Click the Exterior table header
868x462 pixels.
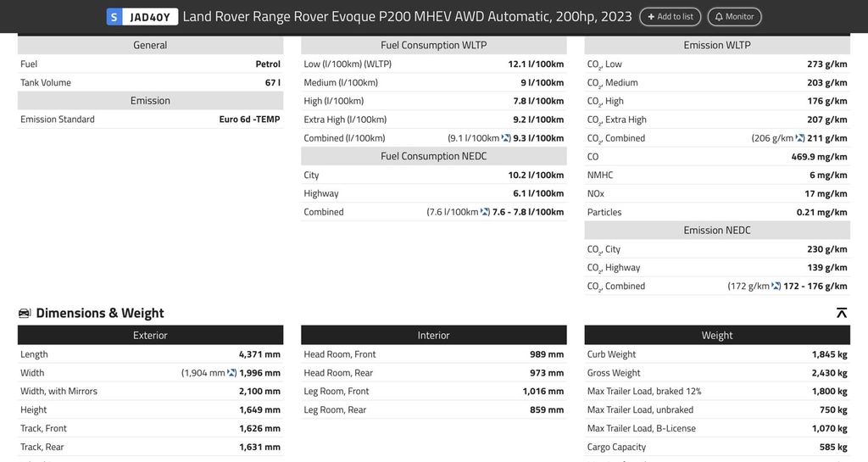[150, 336]
